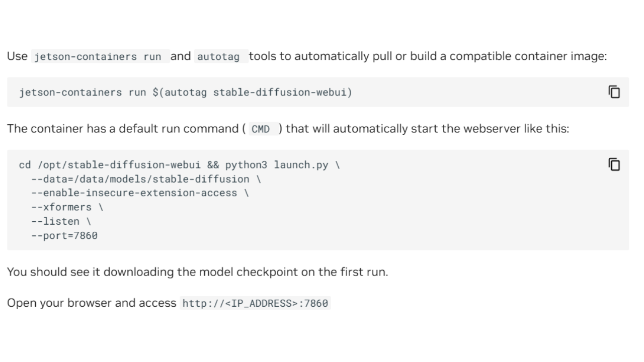Click the '--port=7860' option line
Image resolution: width=644 pixels, height=362 pixels.
[x=64, y=235]
